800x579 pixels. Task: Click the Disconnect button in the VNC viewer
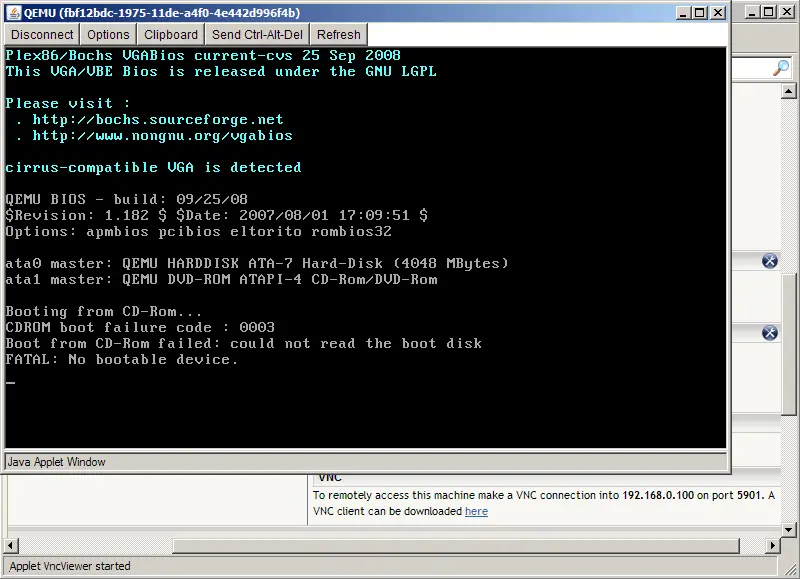(42, 35)
